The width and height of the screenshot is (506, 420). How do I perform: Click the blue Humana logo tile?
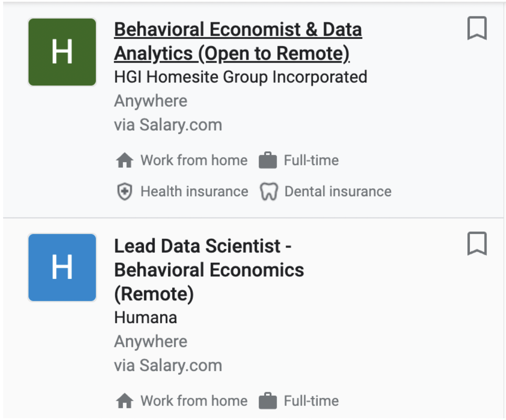click(62, 267)
